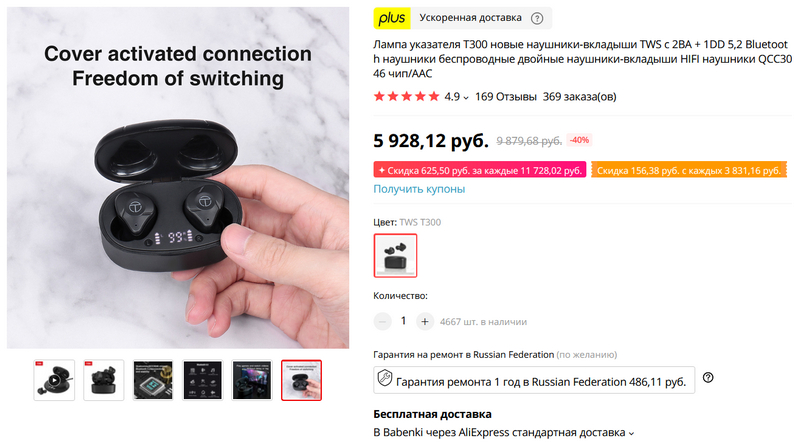Click the pink Скидка 625,50 руб. coupon banner

[480, 170]
